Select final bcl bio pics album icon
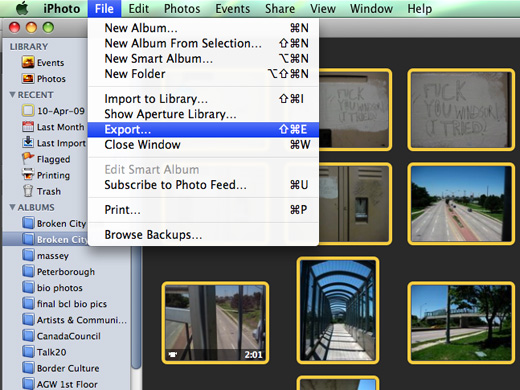Image resolution: width=520 pixels, height=390 pixels. click(x=28, y=303)
